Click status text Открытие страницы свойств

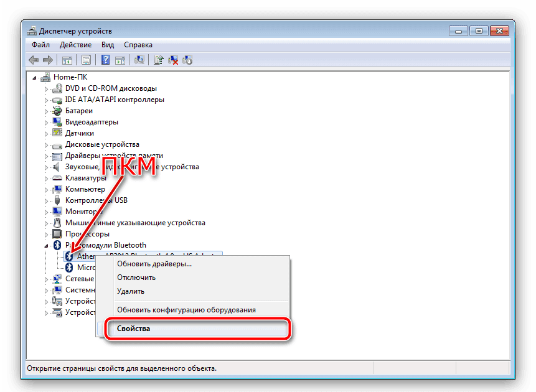point(121,368)
